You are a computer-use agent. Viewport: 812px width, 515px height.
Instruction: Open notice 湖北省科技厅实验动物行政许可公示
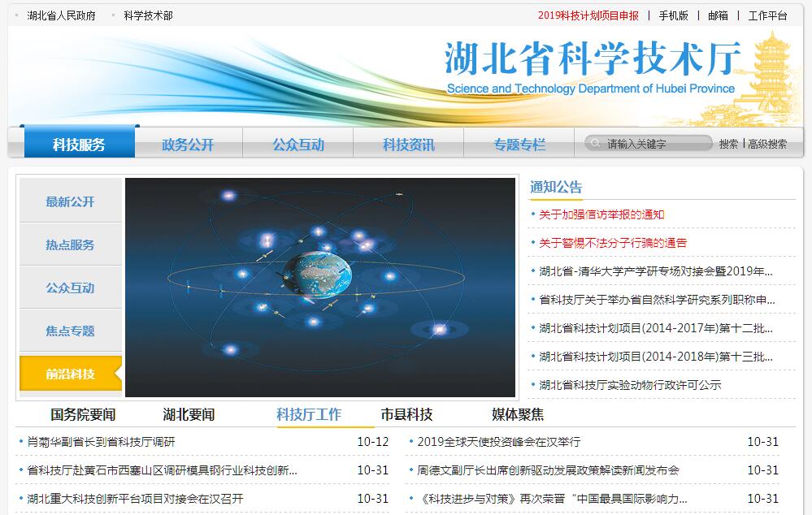[630, 385]
